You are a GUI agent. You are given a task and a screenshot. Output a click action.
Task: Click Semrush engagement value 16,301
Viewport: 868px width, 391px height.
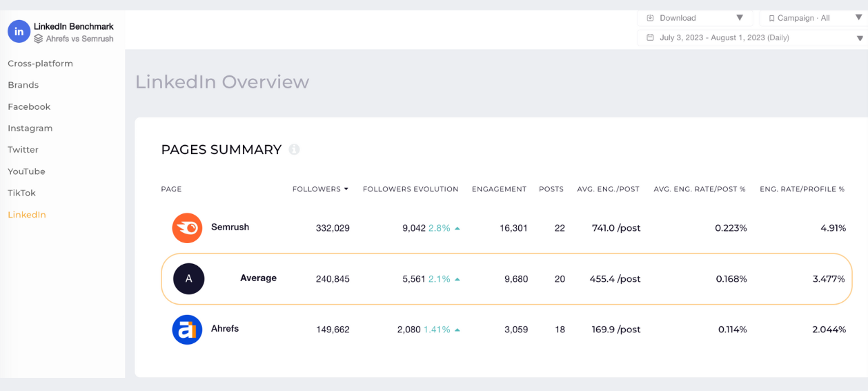(x=514, y=228)
